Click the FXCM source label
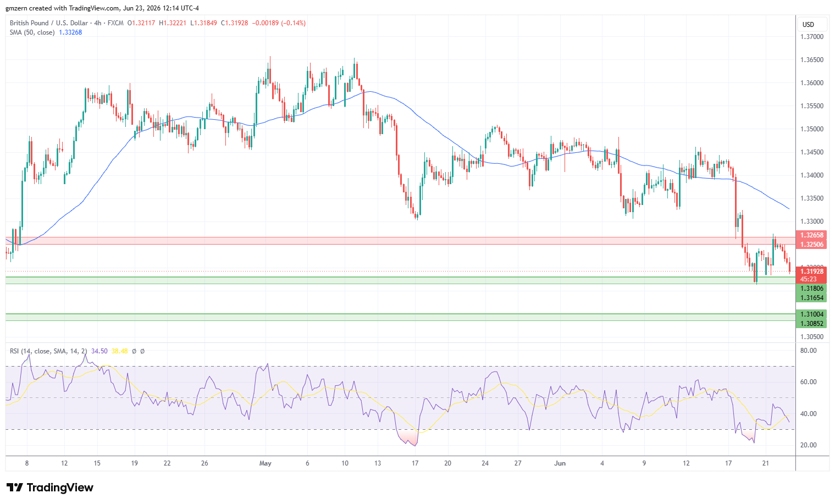The image size is (835, 504). [115, 23]
